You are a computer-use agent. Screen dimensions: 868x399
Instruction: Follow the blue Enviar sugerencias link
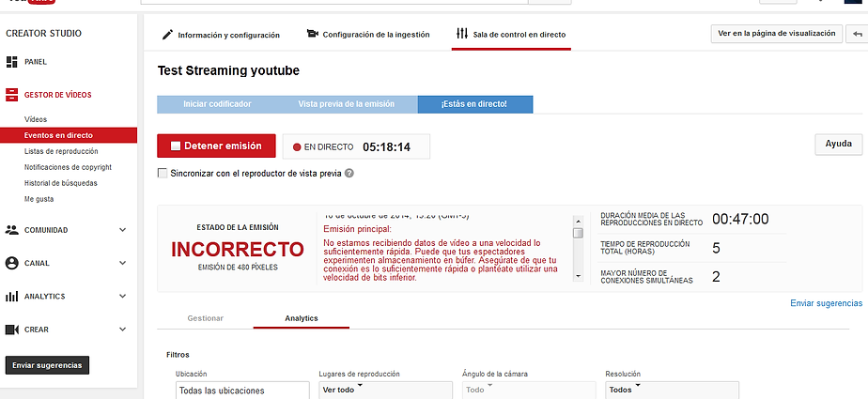click(x=826, y=303)
